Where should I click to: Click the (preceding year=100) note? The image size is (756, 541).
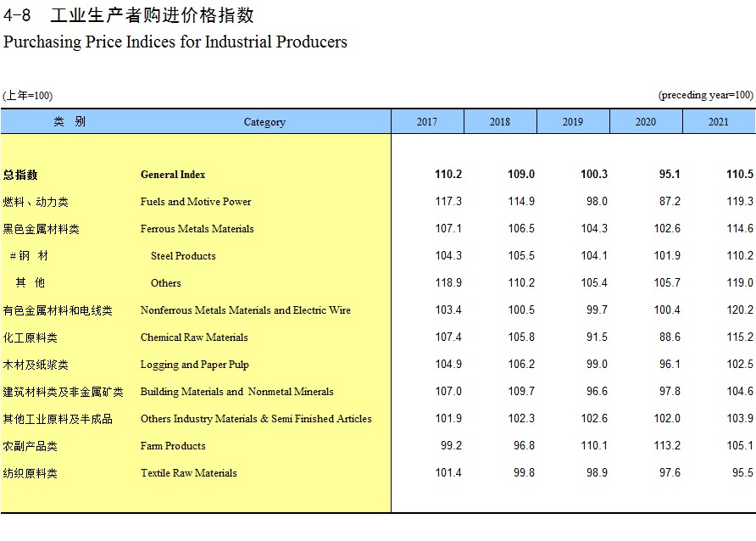706,95
